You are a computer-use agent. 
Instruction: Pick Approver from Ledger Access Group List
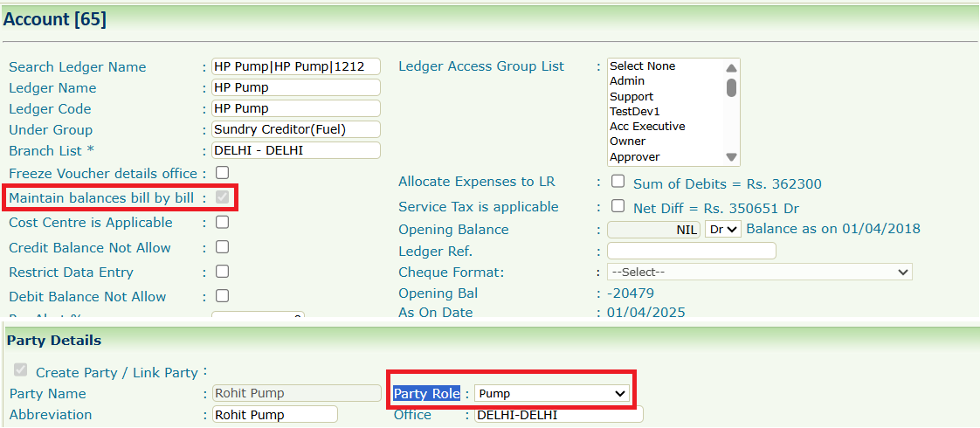pos(634,157)
